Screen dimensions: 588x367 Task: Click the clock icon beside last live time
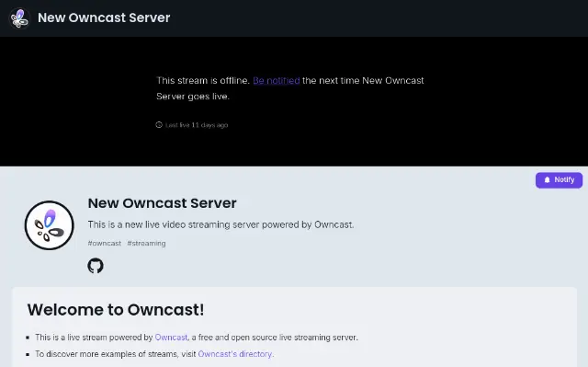pos(159,125)
